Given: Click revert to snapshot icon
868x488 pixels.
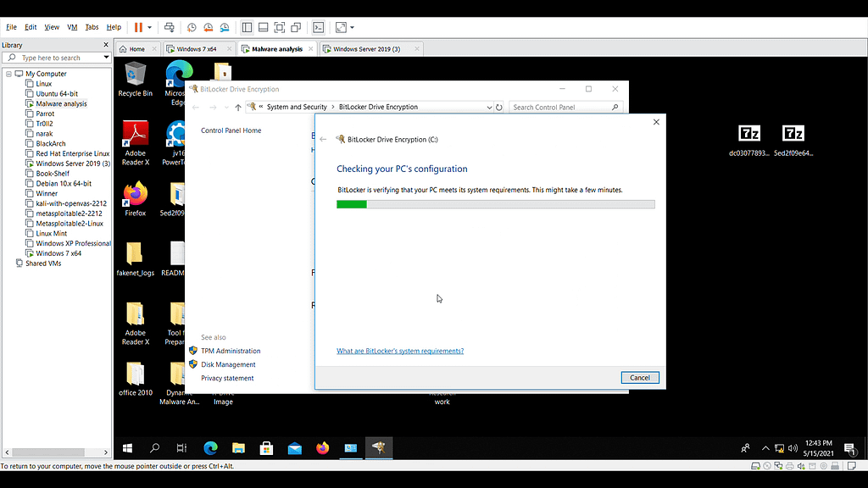Looking at the screenshot, I should point(209,27).
